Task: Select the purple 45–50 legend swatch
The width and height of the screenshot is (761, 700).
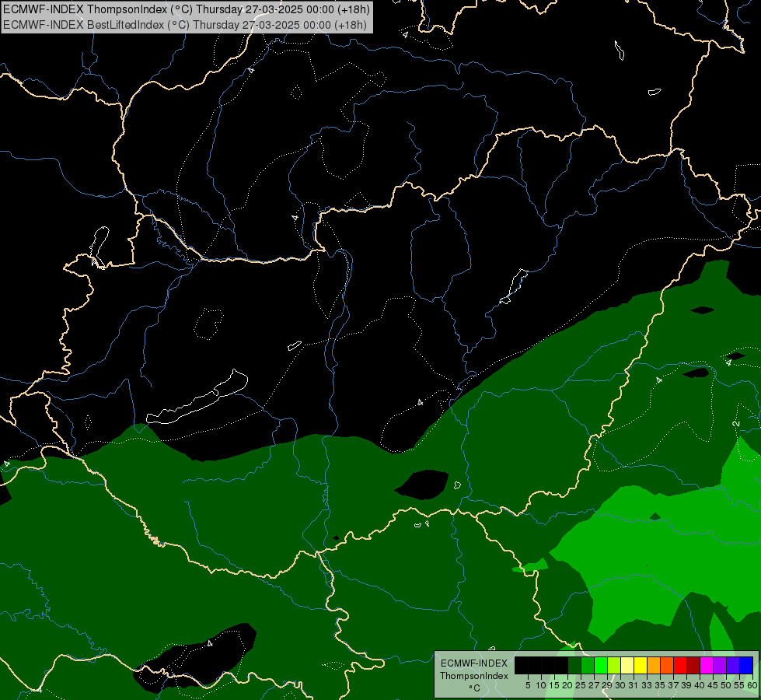Action: coord(720,665)
